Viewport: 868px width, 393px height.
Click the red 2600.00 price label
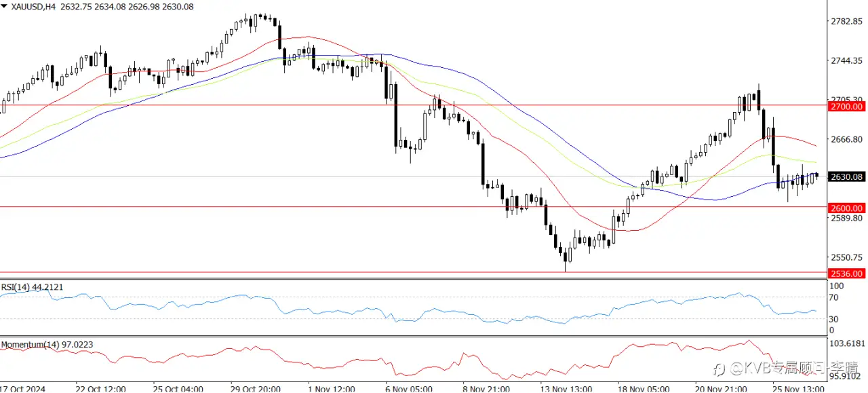coord(846,208)
